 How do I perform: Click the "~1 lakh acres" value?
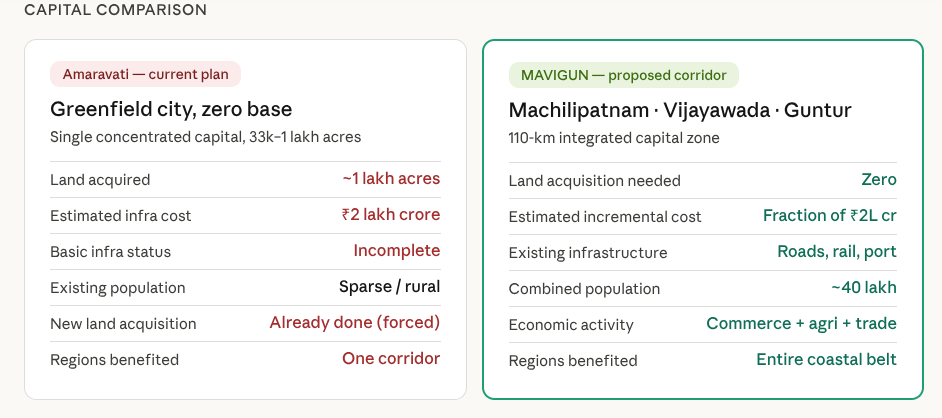pos(391,179)
